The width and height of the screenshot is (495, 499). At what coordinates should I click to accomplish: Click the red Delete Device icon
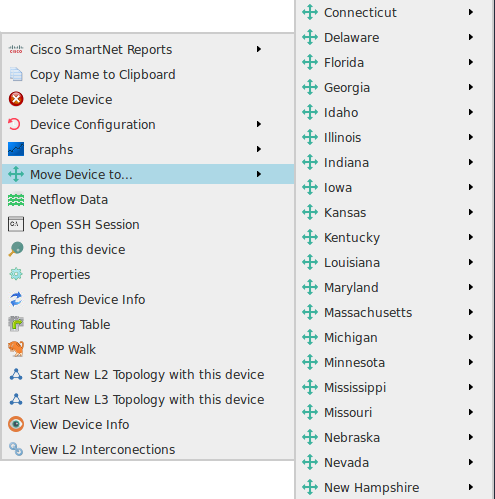point(16,99)
